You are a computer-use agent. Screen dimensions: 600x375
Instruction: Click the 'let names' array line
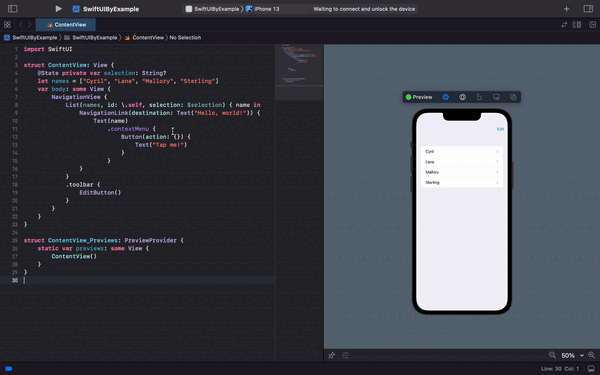128,81
